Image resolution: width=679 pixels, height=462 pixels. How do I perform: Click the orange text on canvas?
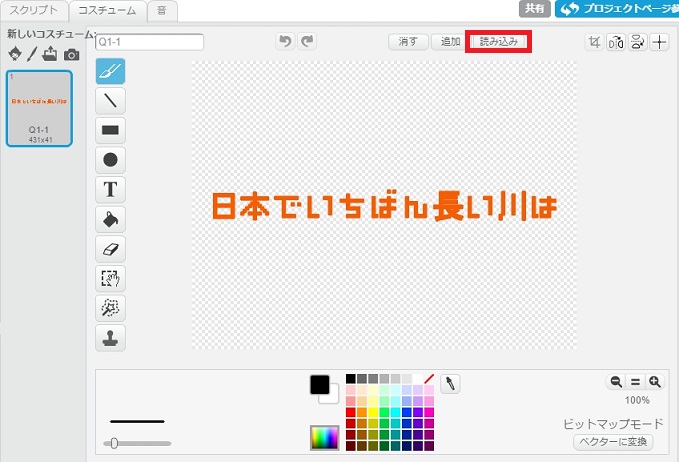point(385,207)
